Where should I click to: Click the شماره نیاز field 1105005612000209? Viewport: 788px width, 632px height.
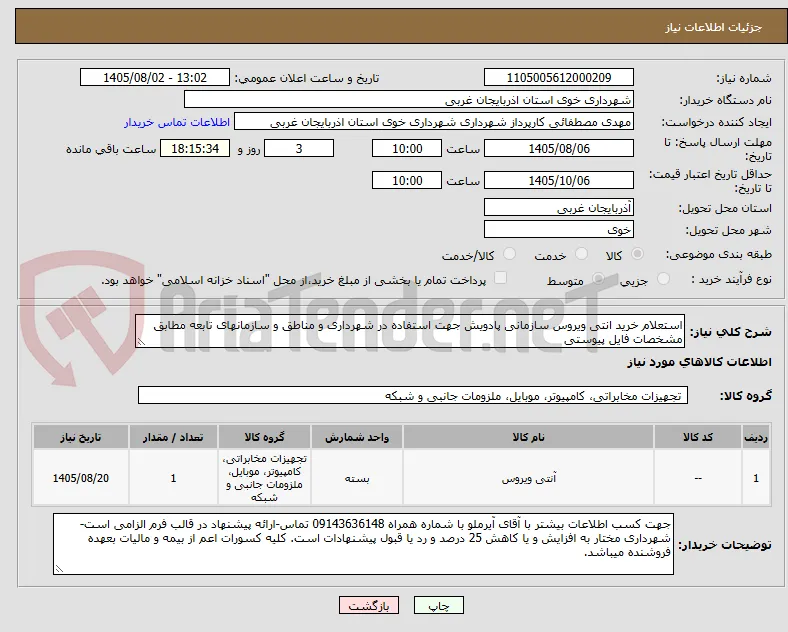pos(559,78)
